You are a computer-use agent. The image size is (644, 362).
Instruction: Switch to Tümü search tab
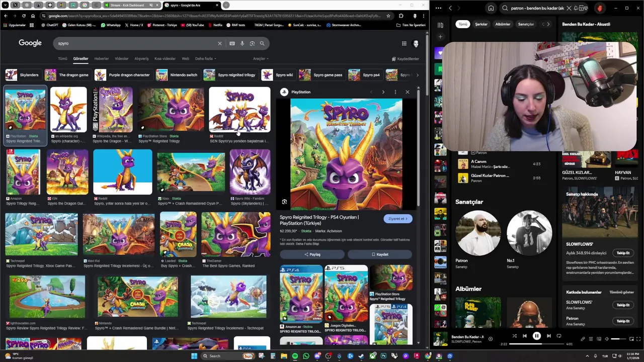[62, 58]
